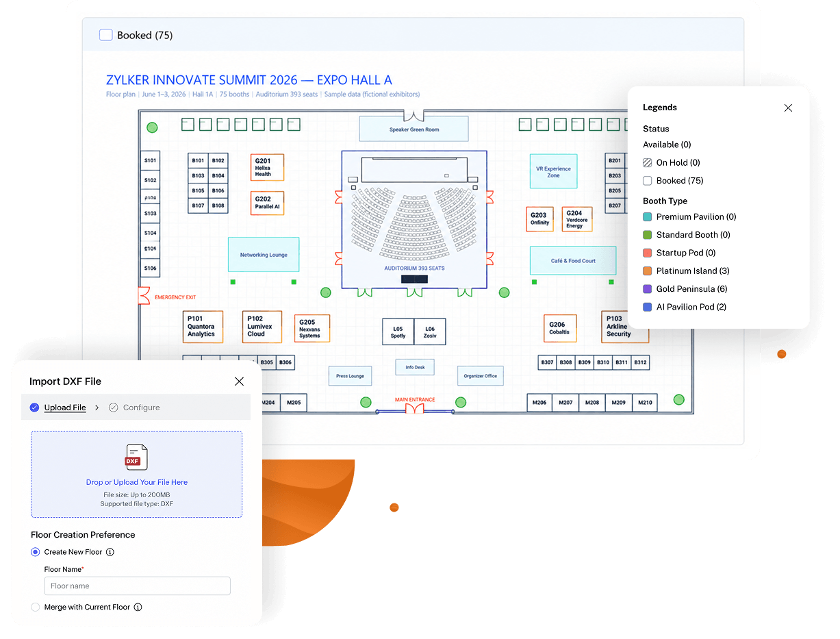Image resolution: width=840 pixels, height=639 pixels.
Task: Switch to the Upload File step
Action: coord(65,408)
